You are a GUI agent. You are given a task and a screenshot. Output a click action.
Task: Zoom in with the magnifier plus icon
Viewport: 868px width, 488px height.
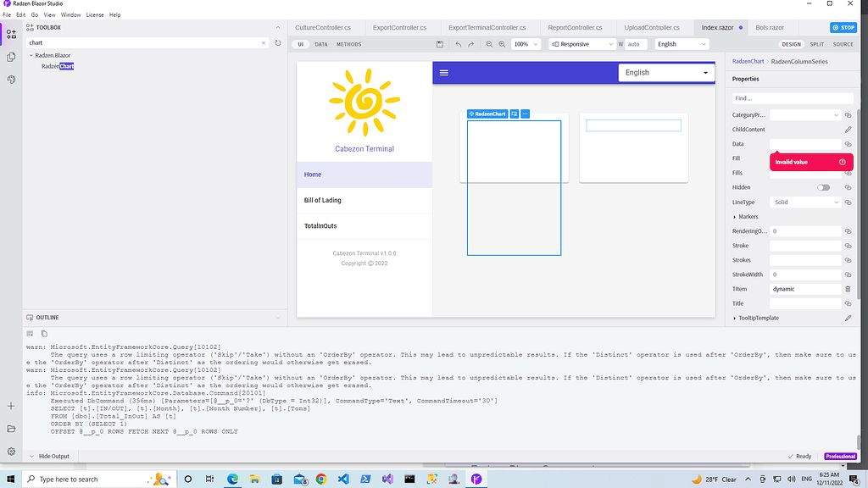pos(502,44)
